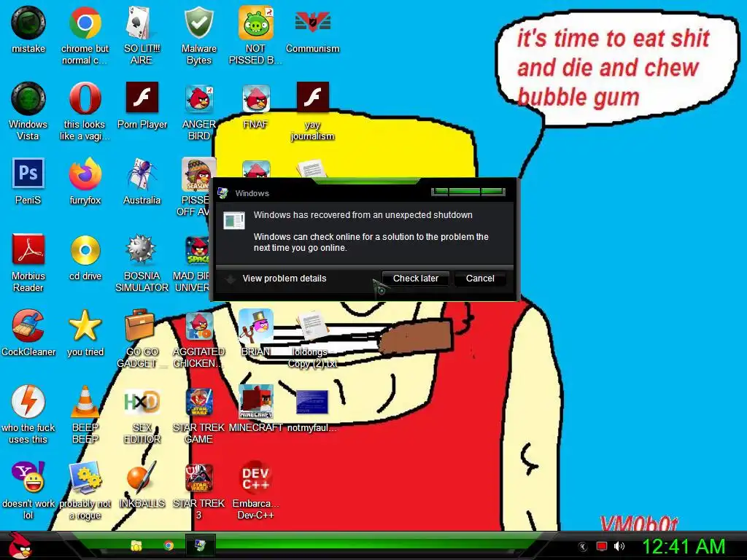Open the Morbius Reader icon
Viewport: 747px width, 560px height.
click(28, 262)
